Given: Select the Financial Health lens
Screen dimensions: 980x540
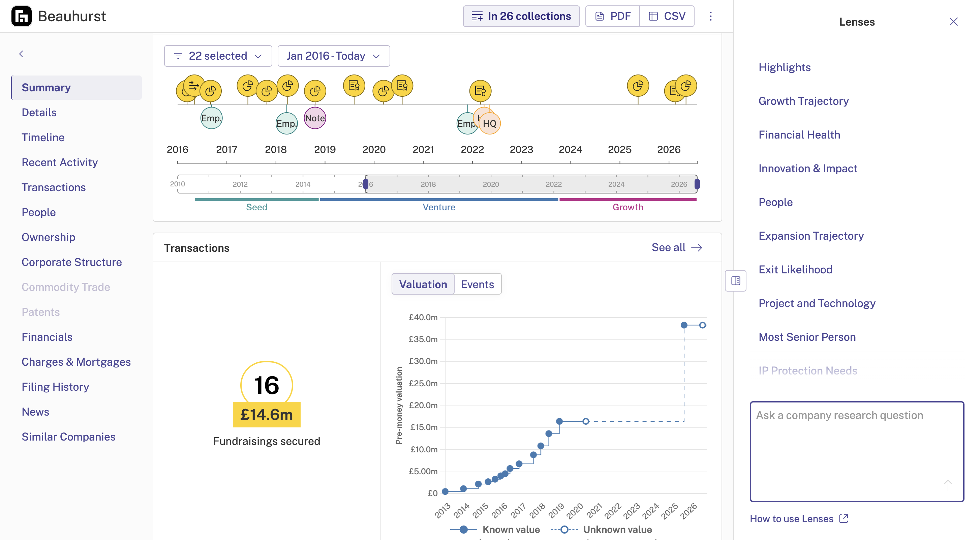Looking at the screenshot, I should click(799, 135).
